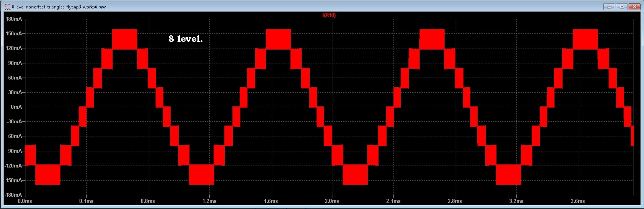Click the 150mA y-axis label
Viewport: 644px width, 209px height.
click(x=14, y=33)
